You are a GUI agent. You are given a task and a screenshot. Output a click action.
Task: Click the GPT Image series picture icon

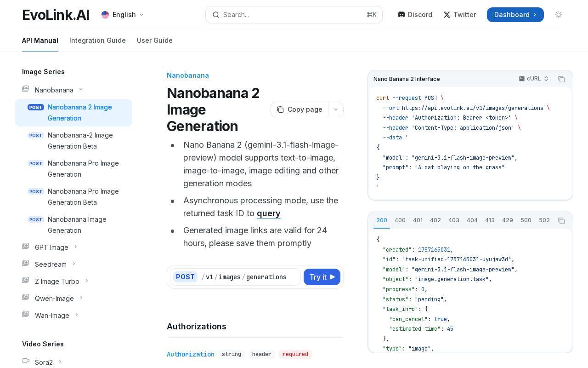pyautogui.click(x=26, y=247)
